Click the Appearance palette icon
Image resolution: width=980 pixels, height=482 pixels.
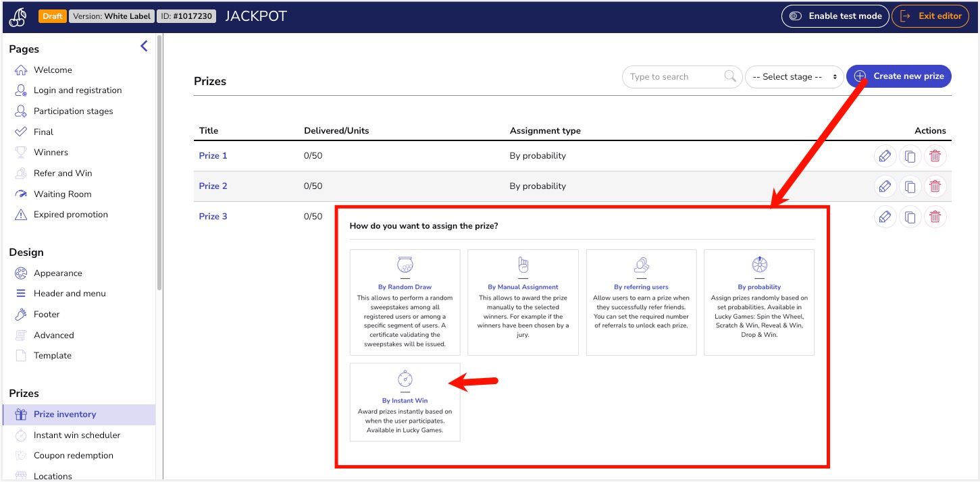coord(20,273)
